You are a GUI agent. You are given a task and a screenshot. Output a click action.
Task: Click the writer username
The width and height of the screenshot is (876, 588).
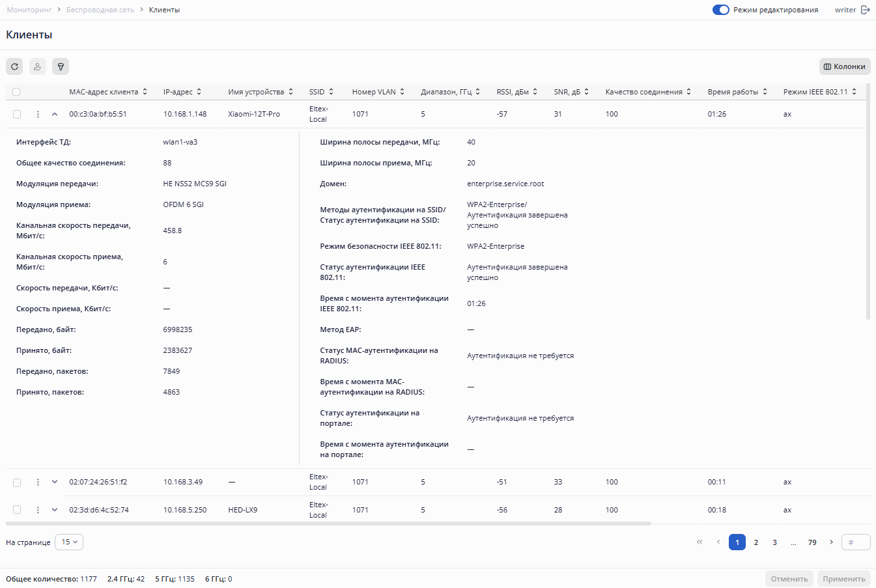pyautogui.click(x=845, y=10)
